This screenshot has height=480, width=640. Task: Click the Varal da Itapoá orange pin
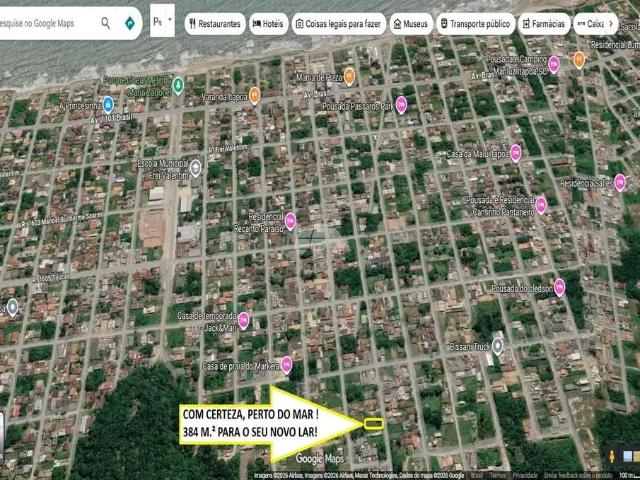tap(254, 96)
